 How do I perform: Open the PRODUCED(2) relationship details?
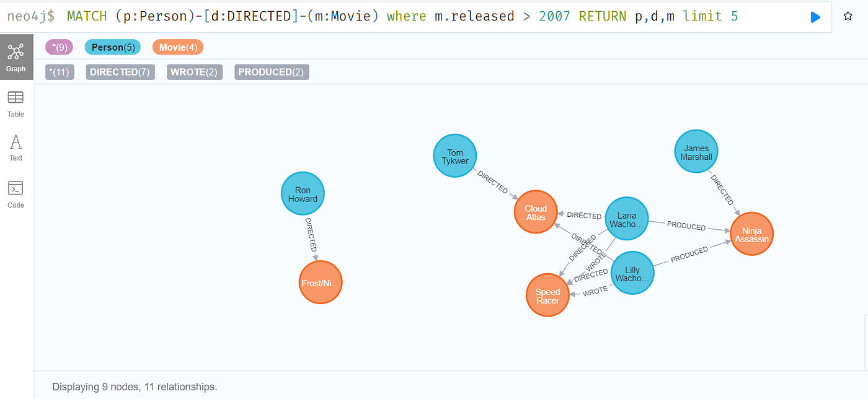[271, 71]
